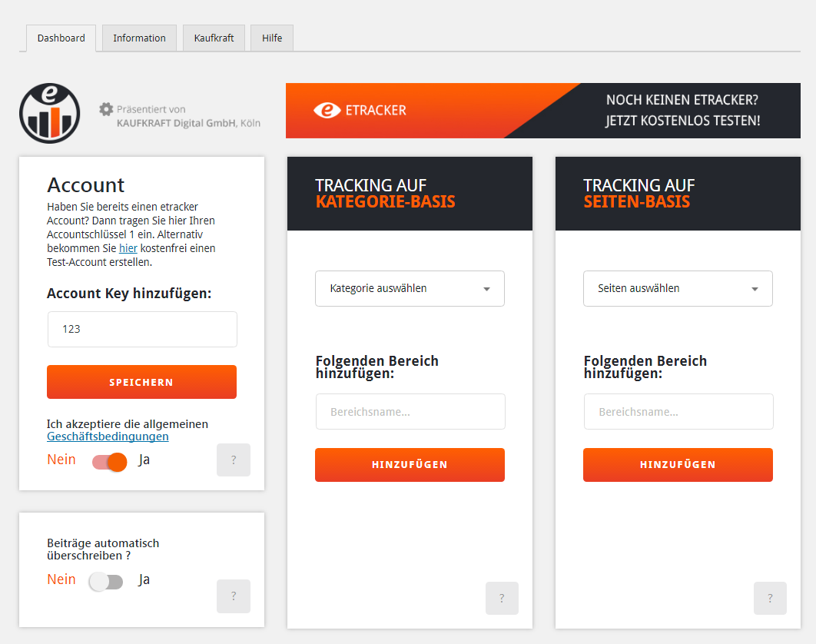Image resolution: width=816 pixels, height=644 pixels.
Task: Click the 'Nein' label under Geschäftsbedingungen
Action: (61, 460)
